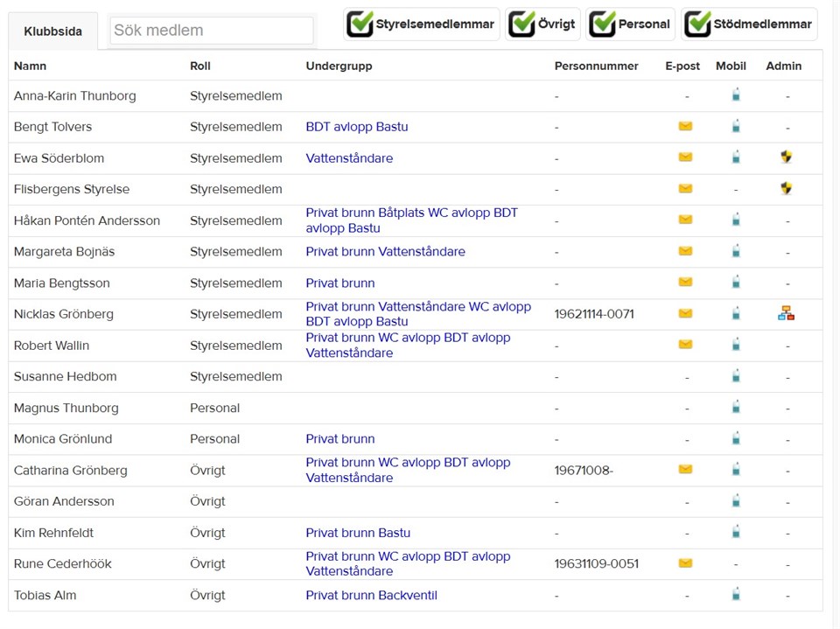The image size is (840, 629).
Task: Click org-chart admin icon for Nicklas Grönberg
Action: pyautogui.click(x=786, y=313)
